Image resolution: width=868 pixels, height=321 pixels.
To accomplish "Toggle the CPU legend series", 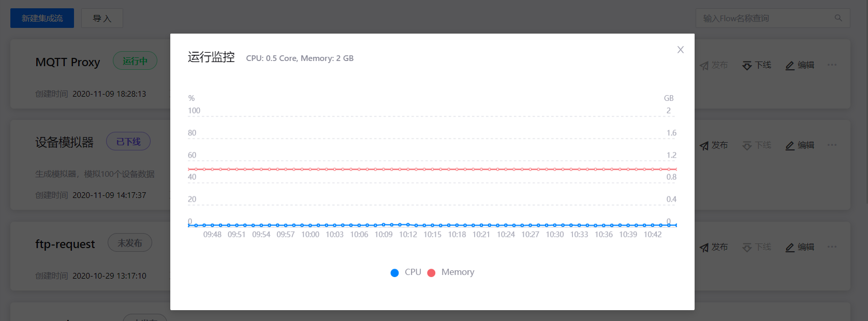I will 406,272.
